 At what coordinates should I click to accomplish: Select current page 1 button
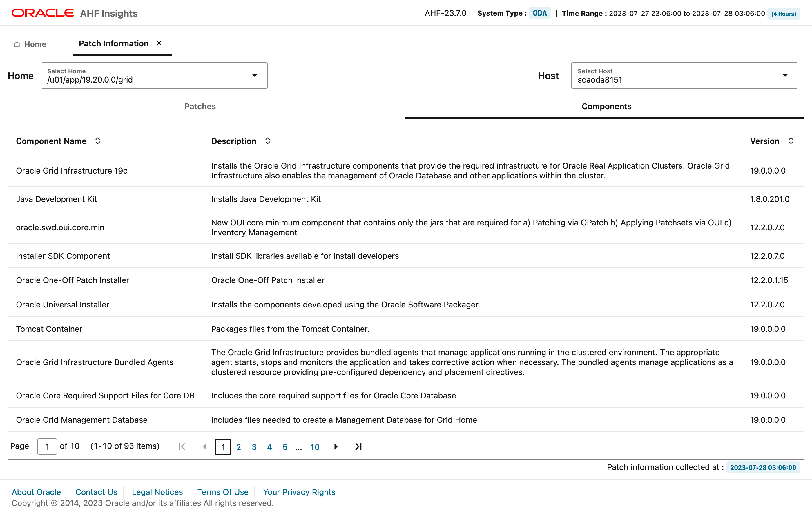pyautogui.click(x=223, y=446)
